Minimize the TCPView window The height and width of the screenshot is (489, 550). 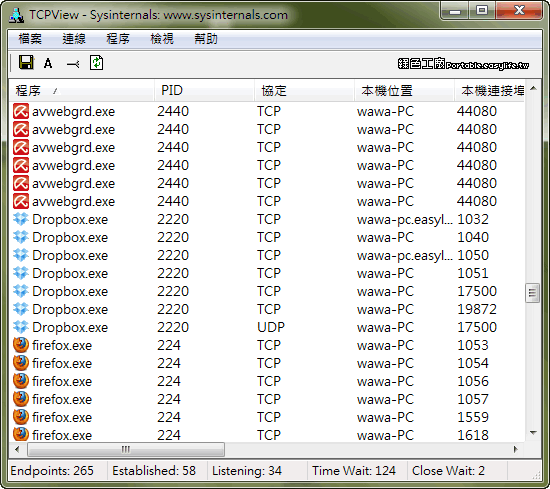pyautogui.click(x=455, y=11)
